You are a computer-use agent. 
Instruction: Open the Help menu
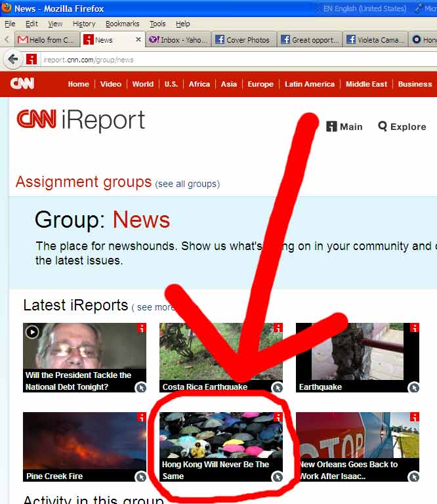[x=183, y=24]
